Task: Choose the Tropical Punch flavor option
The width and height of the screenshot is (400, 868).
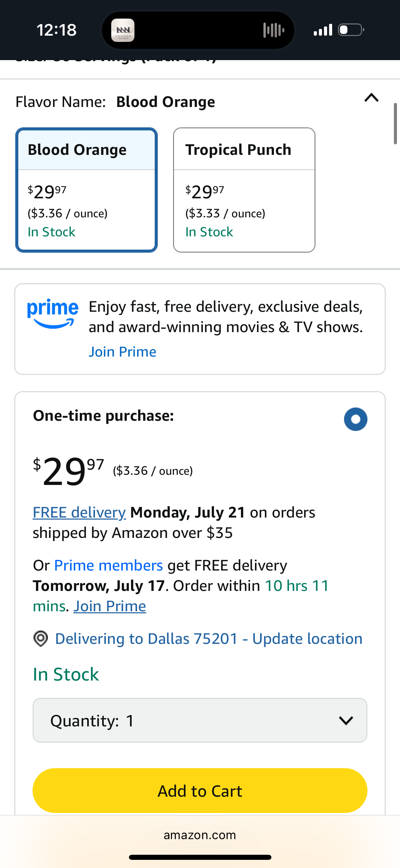Action: click(244, 190)
